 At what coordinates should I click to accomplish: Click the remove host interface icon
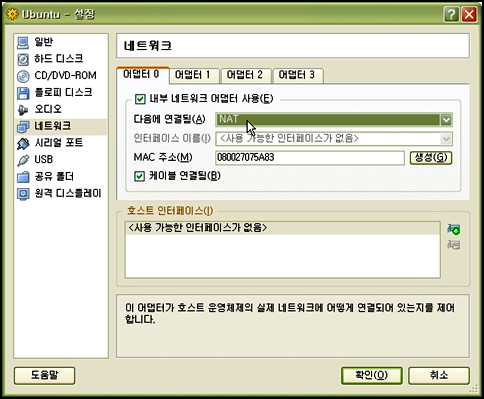click(x=454, y=245)
